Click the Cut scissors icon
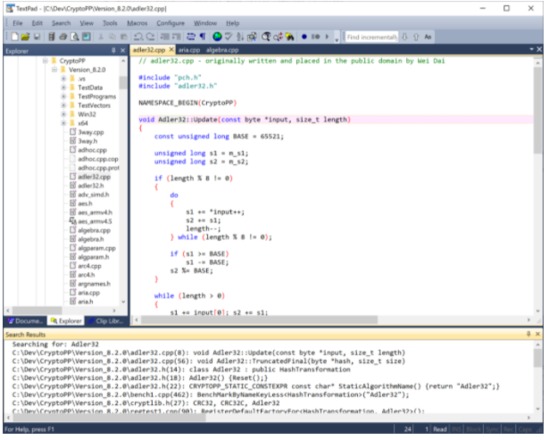Screen dimensions: 550x440 tap(101, 36)
